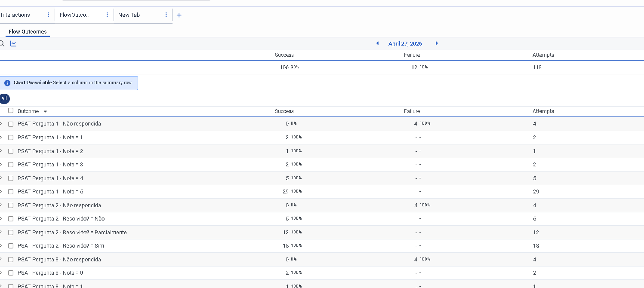Open the Interactions tab options menu
The height and width of the screenshot is (288, 644).
48,15
